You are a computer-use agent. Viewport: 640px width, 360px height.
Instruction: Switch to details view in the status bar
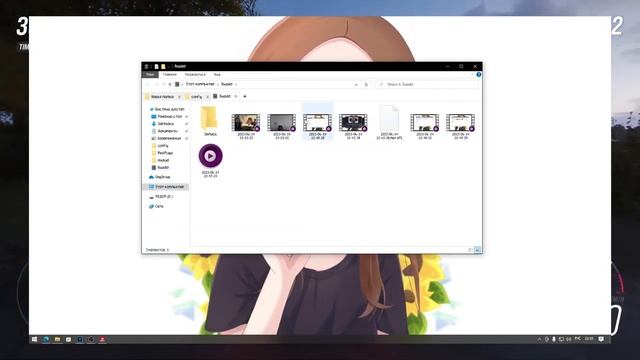pyautogui.click(x=470, y=250)
